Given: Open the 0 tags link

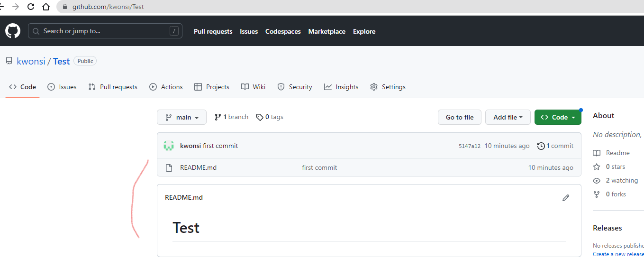Looking at the screenshot, I should (x=270, y=117).
